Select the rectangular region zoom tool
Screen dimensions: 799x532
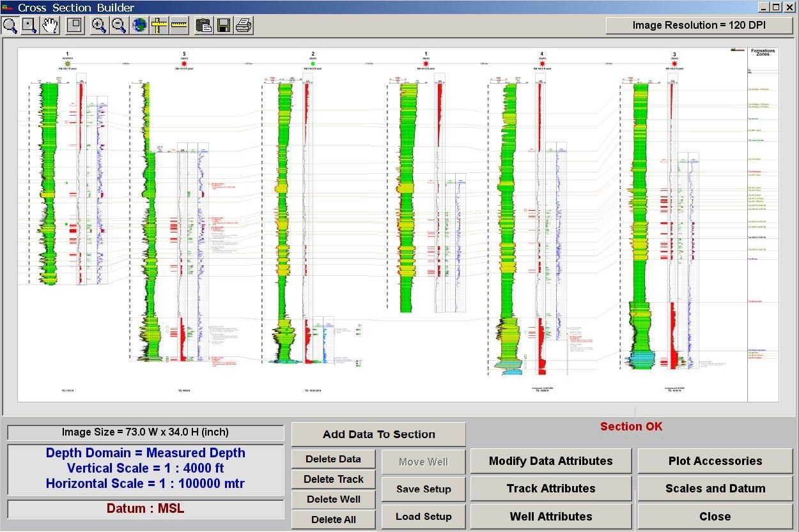pyautogui.click(x=29, y=26)
